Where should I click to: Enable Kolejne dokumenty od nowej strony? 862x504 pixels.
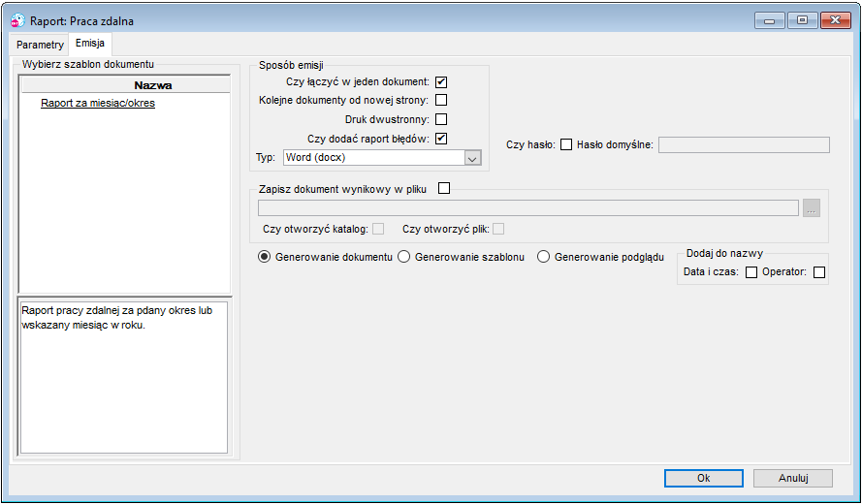tap(441, 100)
